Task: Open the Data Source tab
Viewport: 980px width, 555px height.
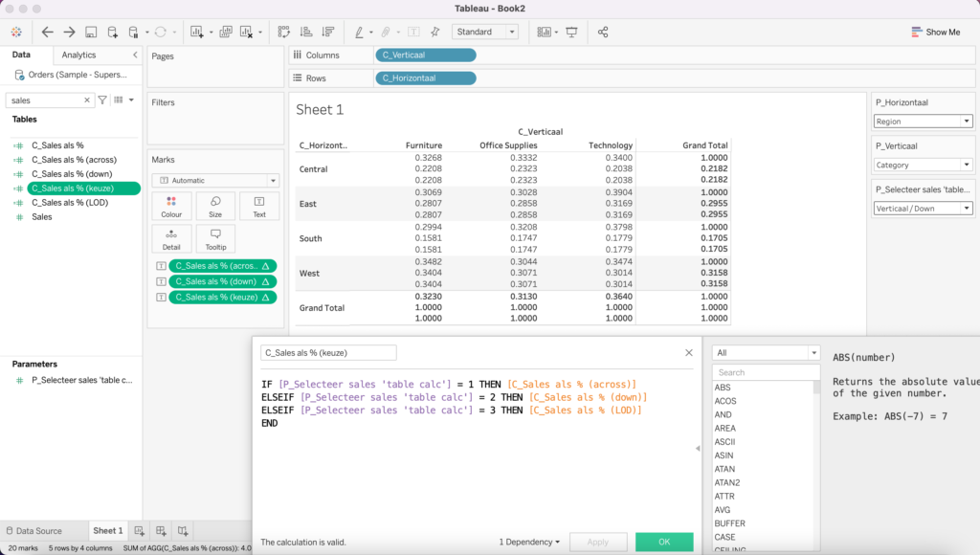Action: pyautogui.click(x=33, y=530)
